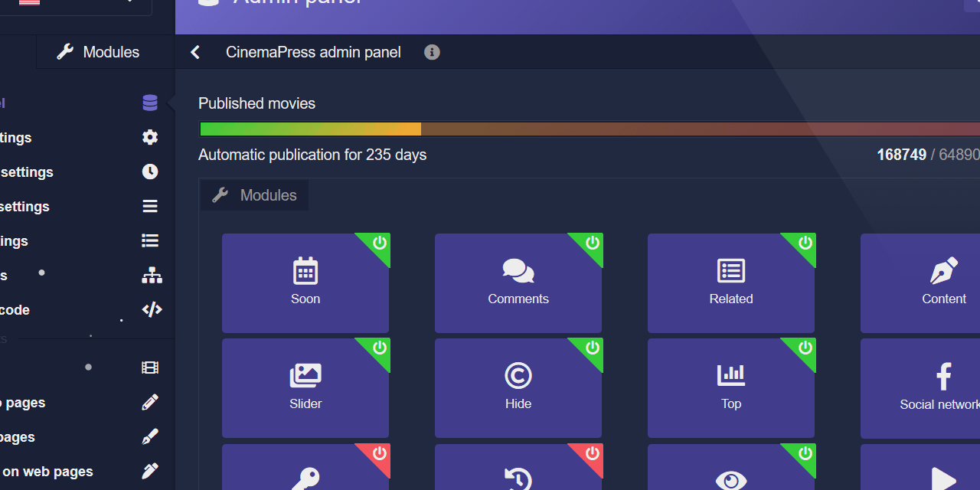Select the sitemap hierarchy sidebar icon
This screenshot has height=490, width=980.
[152, 275]
